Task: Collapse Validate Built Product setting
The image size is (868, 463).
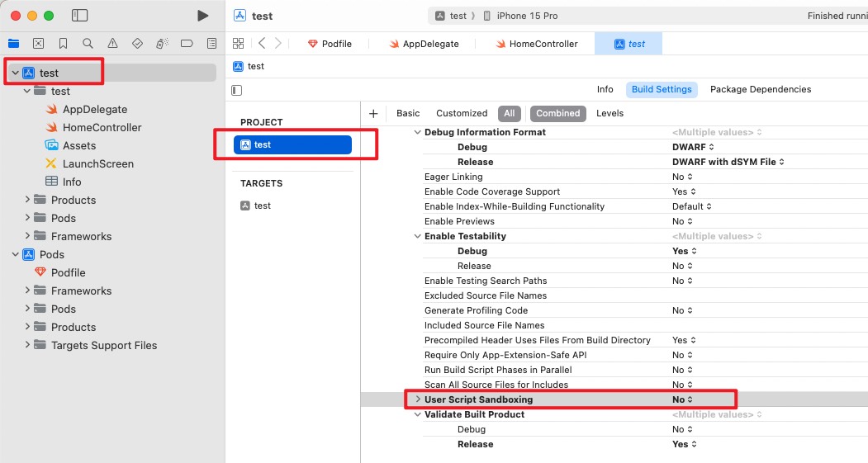Action: [x=417, y=414]
